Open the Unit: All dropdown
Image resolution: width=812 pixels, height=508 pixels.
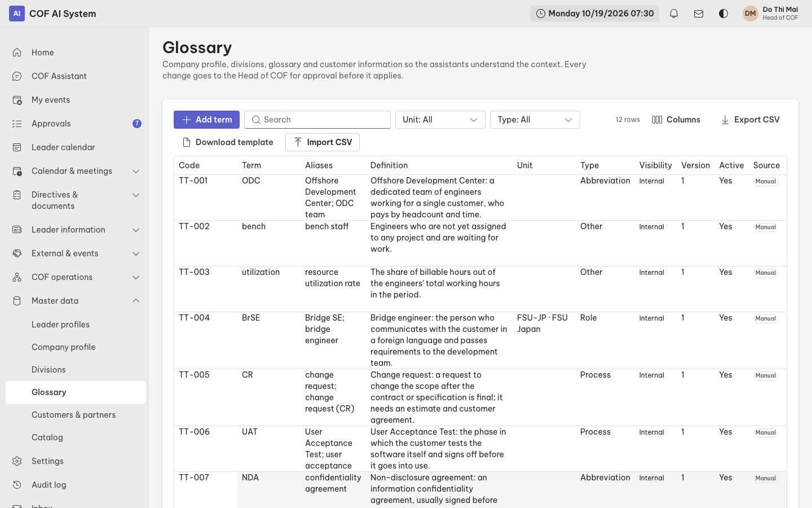[440, 120]
